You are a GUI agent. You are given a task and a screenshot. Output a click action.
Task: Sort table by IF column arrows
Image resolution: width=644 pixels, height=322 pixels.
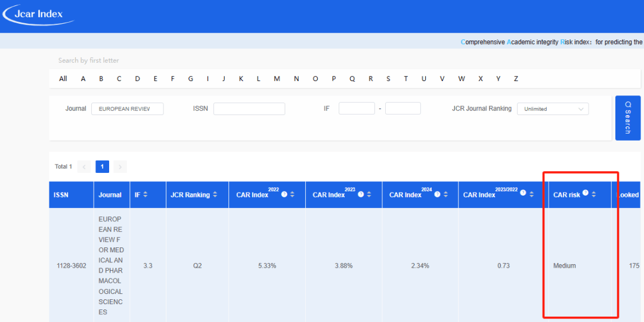145,195
